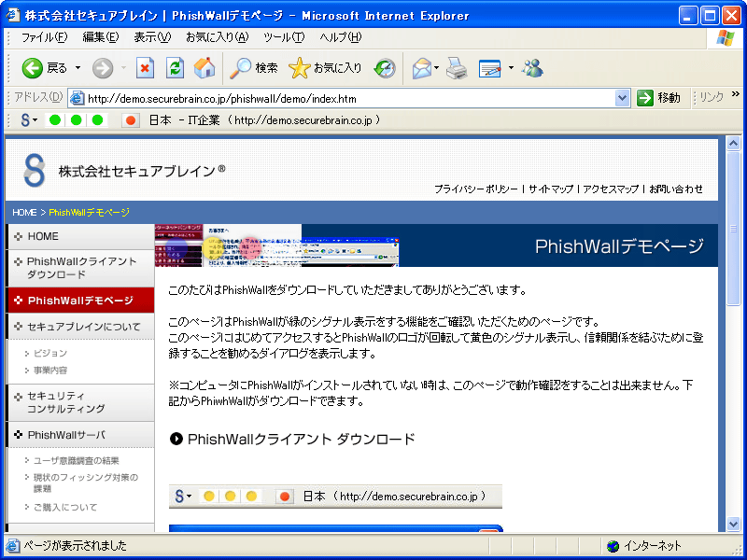747x560 pixels.
Task: Open the 表示(V) menu
Action: tap(152, 37)
